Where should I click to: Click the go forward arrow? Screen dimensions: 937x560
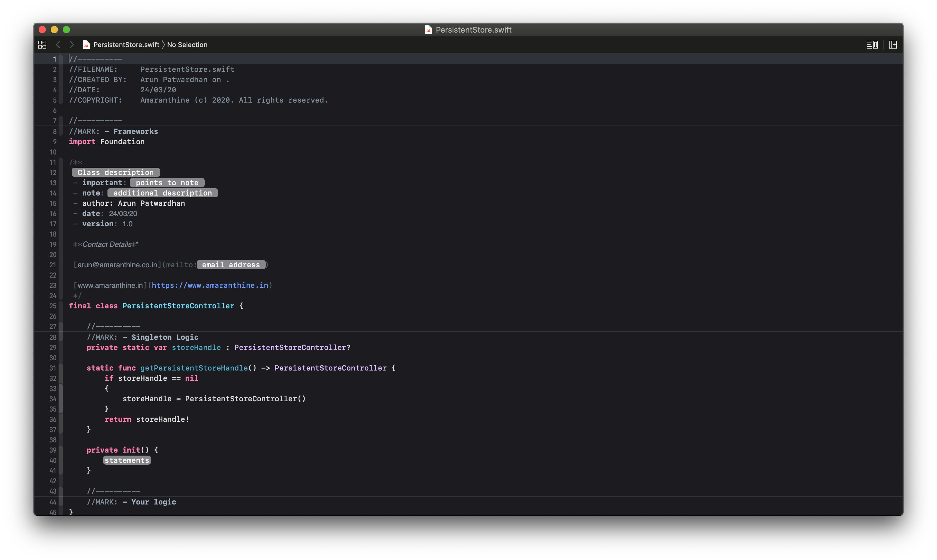(x=72, y=45)
